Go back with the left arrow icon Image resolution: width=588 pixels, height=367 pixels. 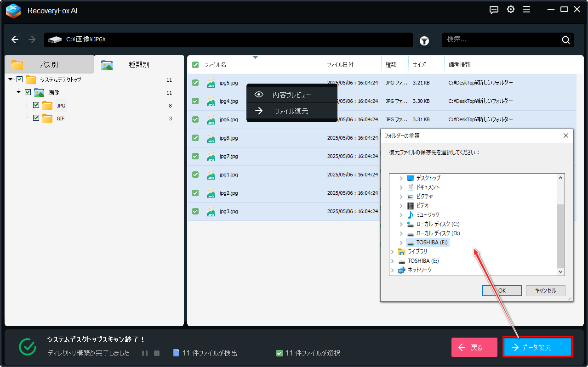point(15,40)
